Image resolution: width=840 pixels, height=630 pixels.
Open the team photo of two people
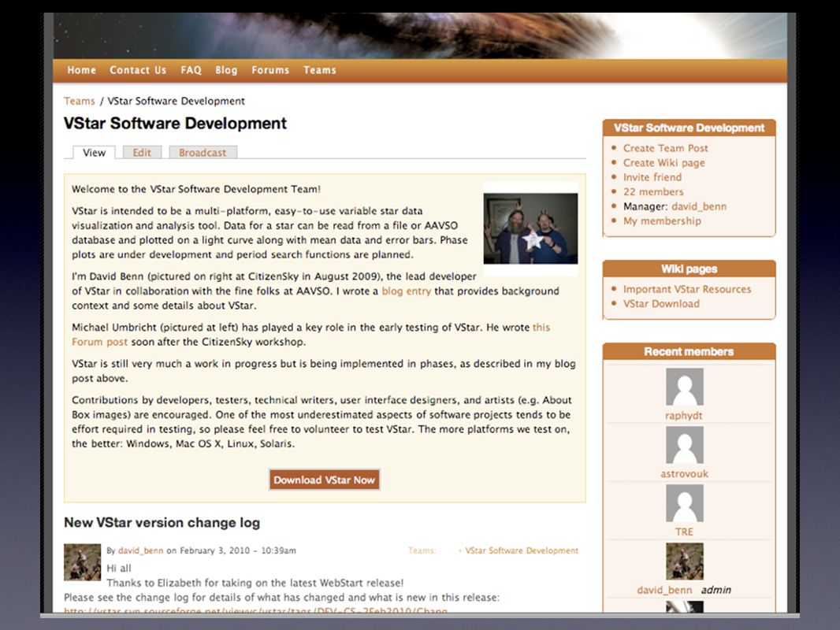530,228
